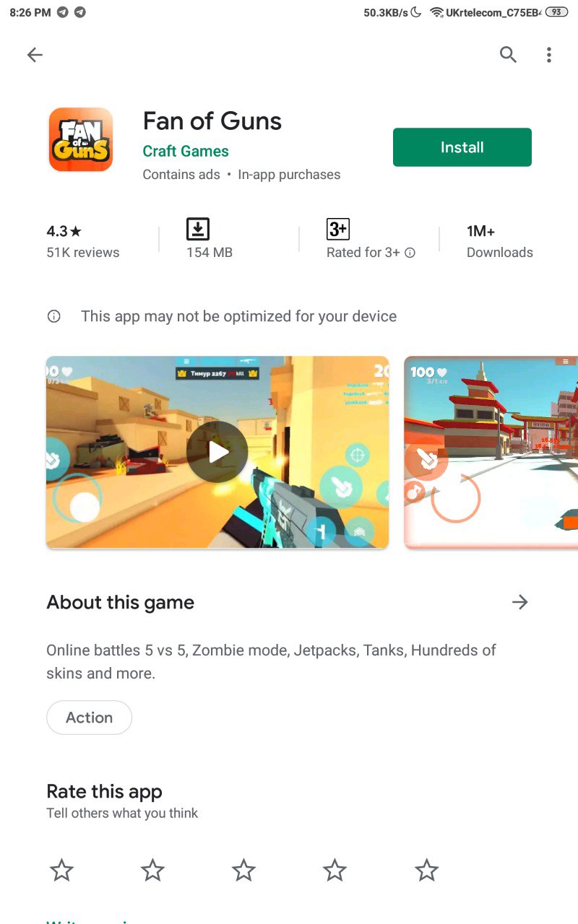Read the Online battles 5 vs 5 description

pos(271,661)
